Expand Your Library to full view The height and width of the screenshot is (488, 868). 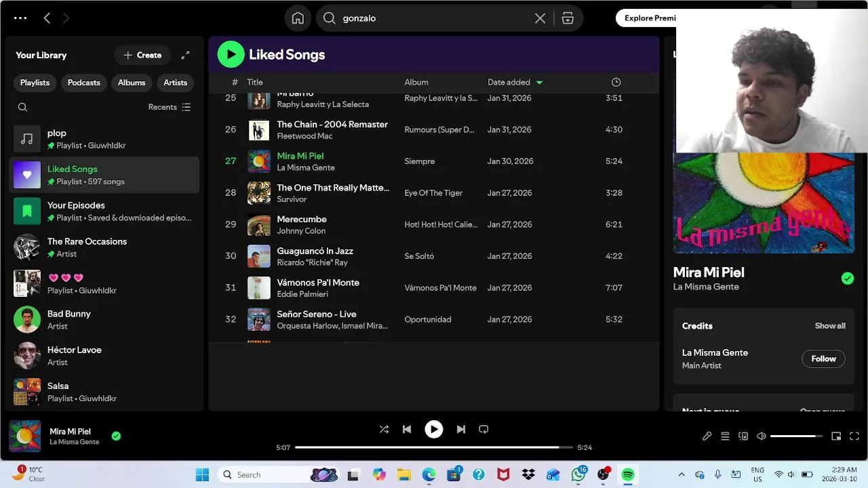pos(185,55)
